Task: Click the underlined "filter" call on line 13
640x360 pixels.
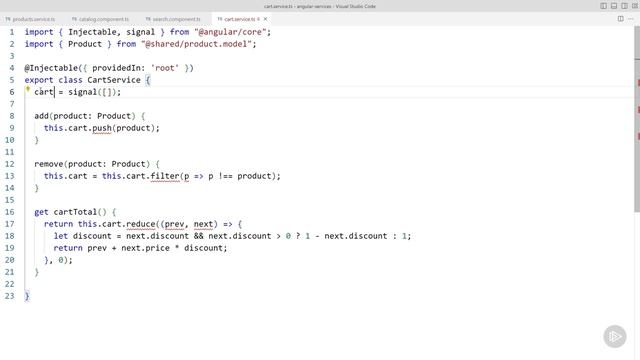Action: coord(165,176)
